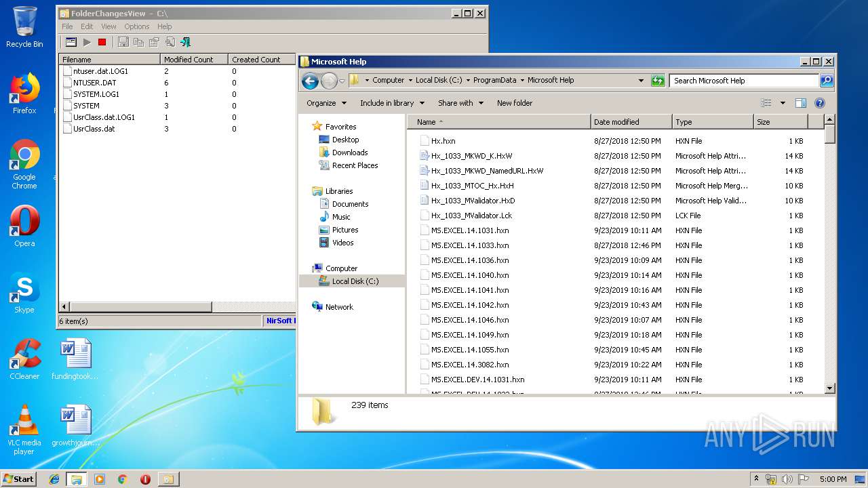Open the Organize dropdown
The height and width of the screenshot is (488, 868).
(326, 103)
